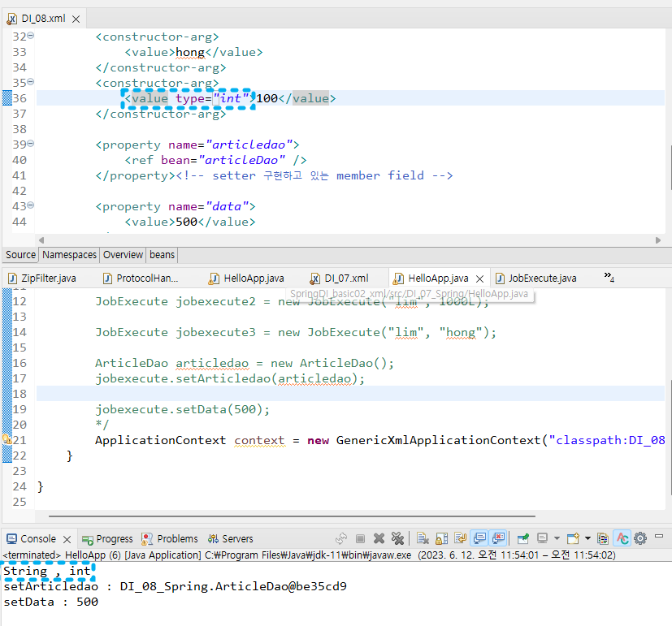The width and height of the screenshot is (672, 626).
Task: Clear Console using the page-with-X icon
Action: coord(423,538)
